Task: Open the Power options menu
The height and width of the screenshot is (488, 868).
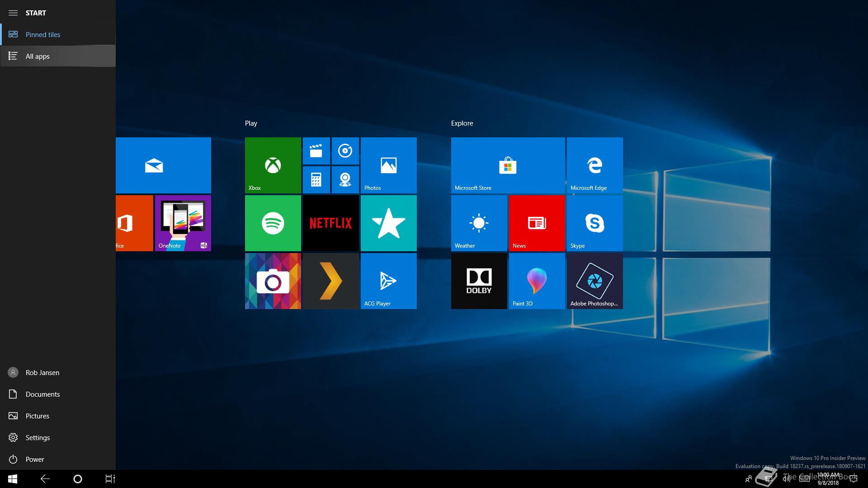Action: [x=58, y=459]
